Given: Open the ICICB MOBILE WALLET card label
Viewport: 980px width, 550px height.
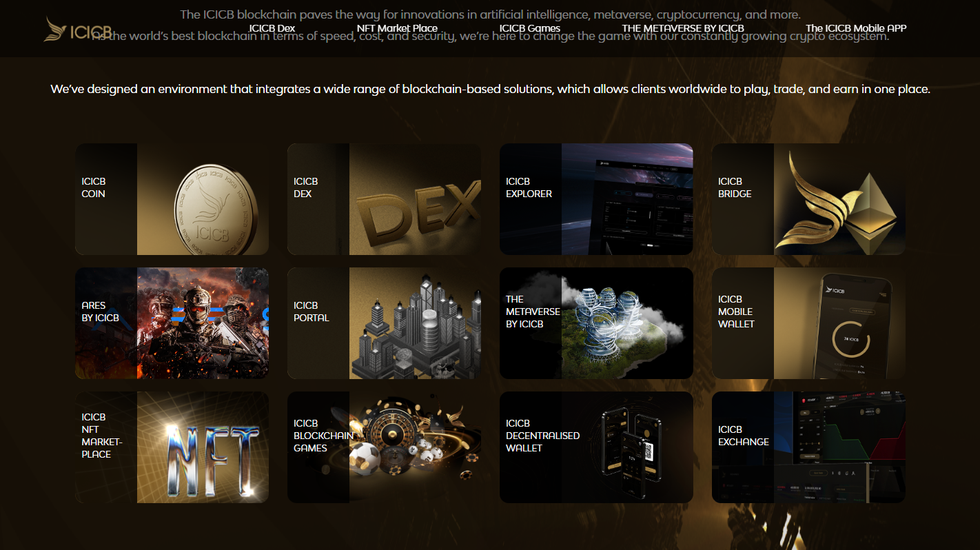Looking at the screenshot, I should (737, 312).
